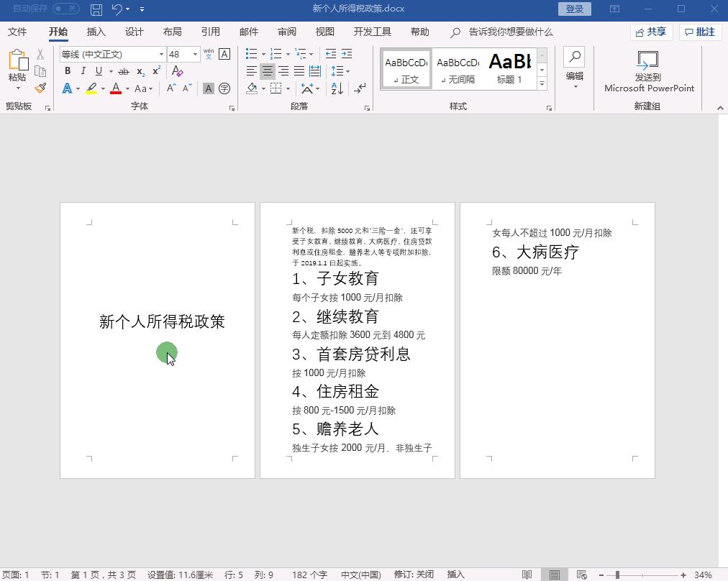Enable center alignment
This screenshot has width=728, height=581.
click(x=266, y=71)
